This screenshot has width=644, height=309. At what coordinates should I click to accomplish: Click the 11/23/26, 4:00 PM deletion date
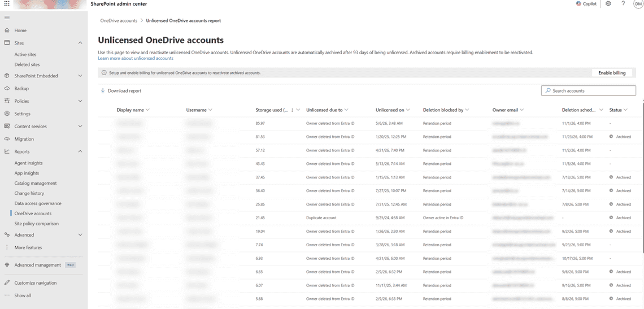click(x=577, y=136)
